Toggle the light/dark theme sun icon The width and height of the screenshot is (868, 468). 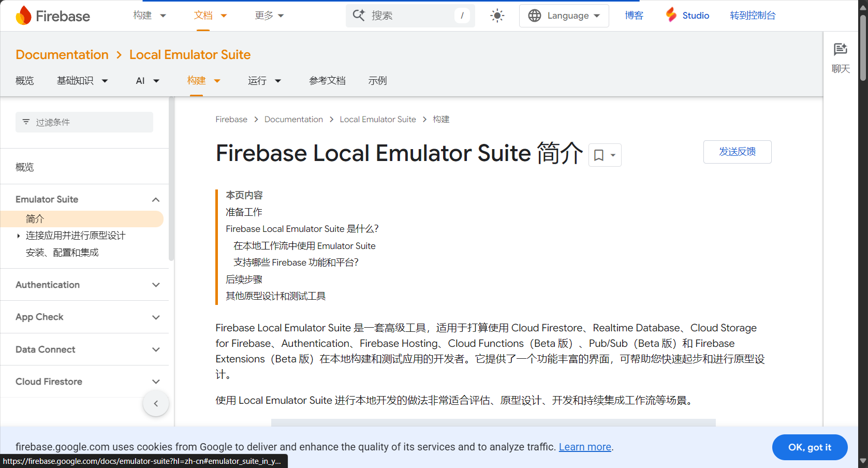[497, 16]
